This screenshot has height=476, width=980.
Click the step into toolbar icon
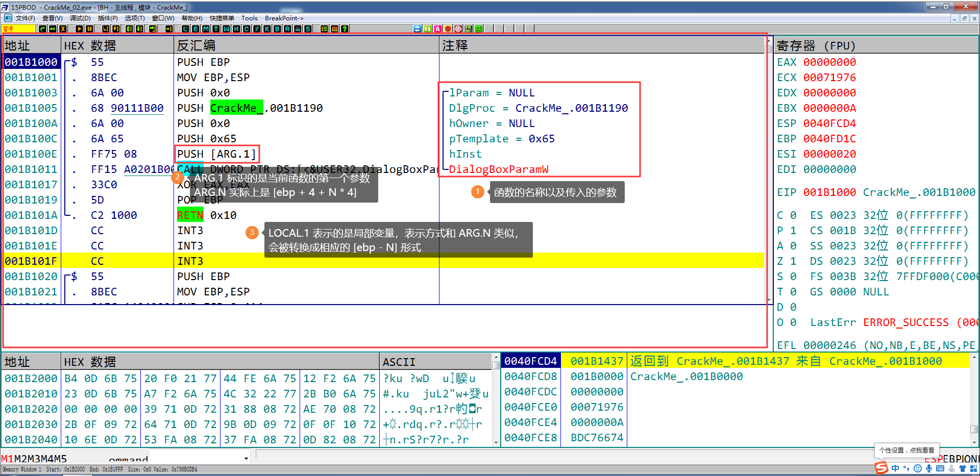[106, 29]
